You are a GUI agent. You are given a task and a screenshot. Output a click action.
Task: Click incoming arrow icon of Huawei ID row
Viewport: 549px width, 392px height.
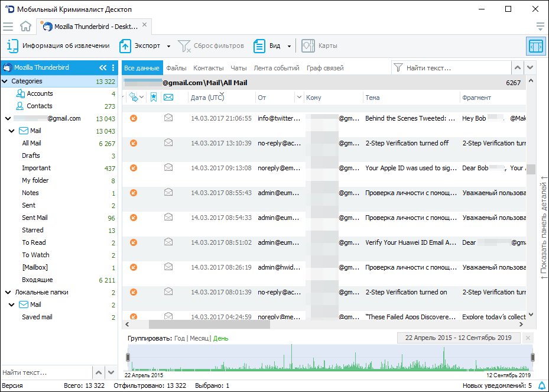(x=134, y=242)
